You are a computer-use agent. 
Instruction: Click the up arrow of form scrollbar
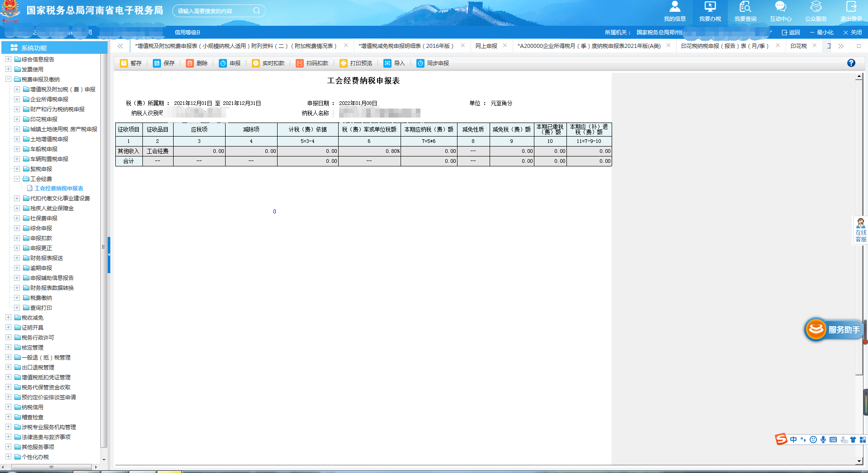pyautogui.click(x=859, y=77)
